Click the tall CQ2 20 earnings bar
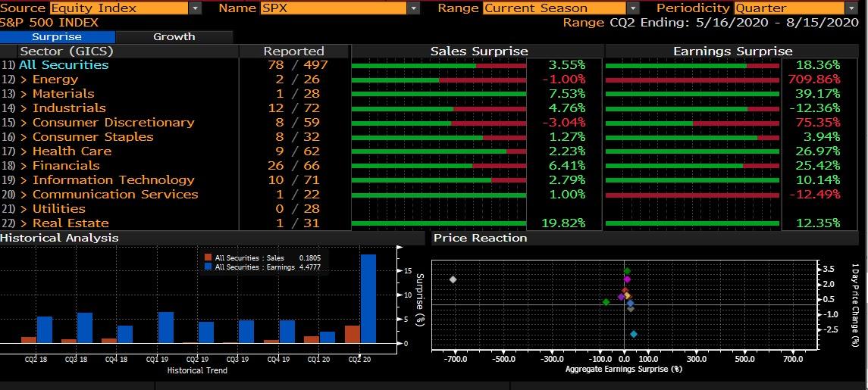The width and height of the screenshot is (868, 390). pos(368,298)
